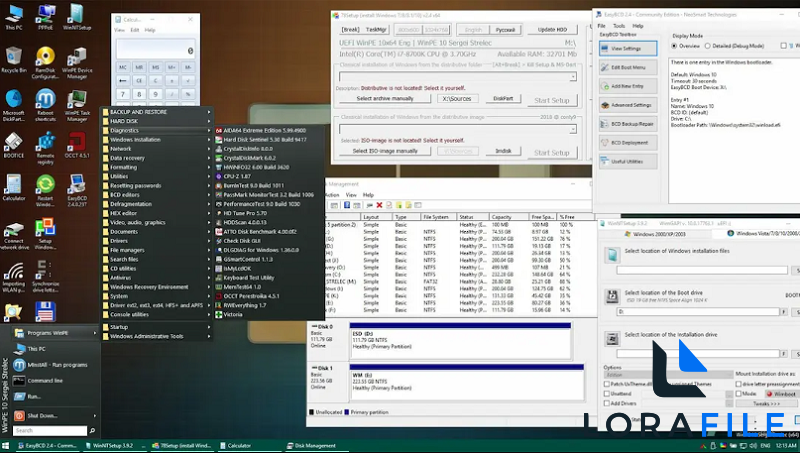Click the red delete icon in Disk Management toolbar
This screenshot has width=800, height=453.
(379, 205)
